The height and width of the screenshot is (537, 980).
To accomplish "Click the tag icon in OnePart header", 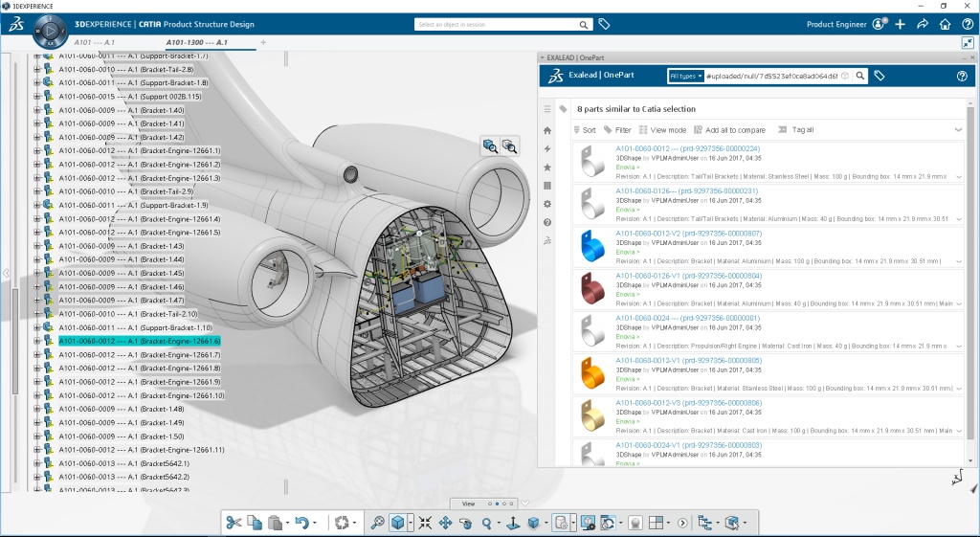I will pos(880,76).
